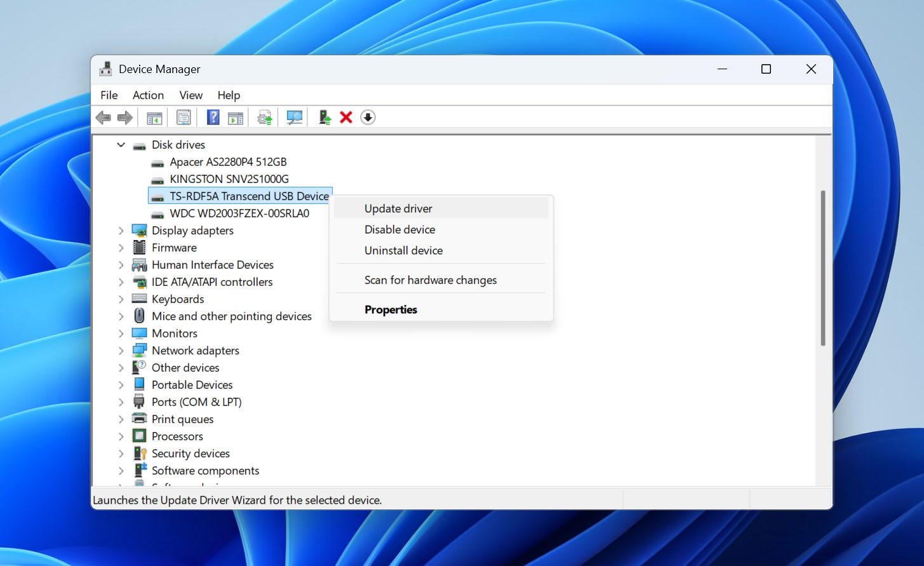924x566 pixels.
Task: Expand the Monitors category
Action: pos(121,334)
